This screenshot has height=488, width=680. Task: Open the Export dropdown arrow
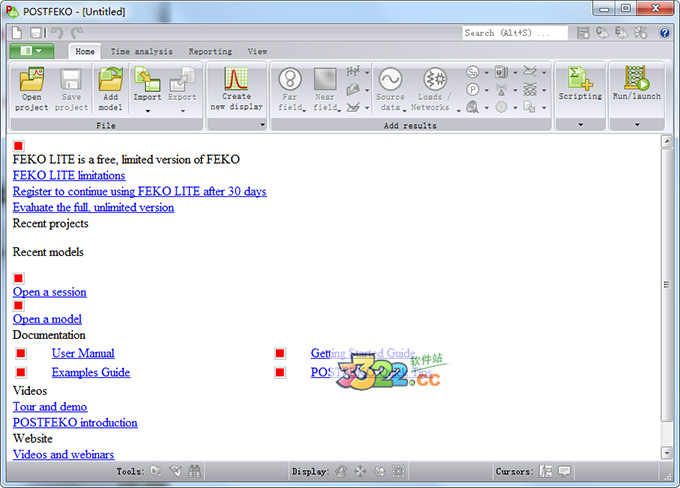click(x=183, y=111)
